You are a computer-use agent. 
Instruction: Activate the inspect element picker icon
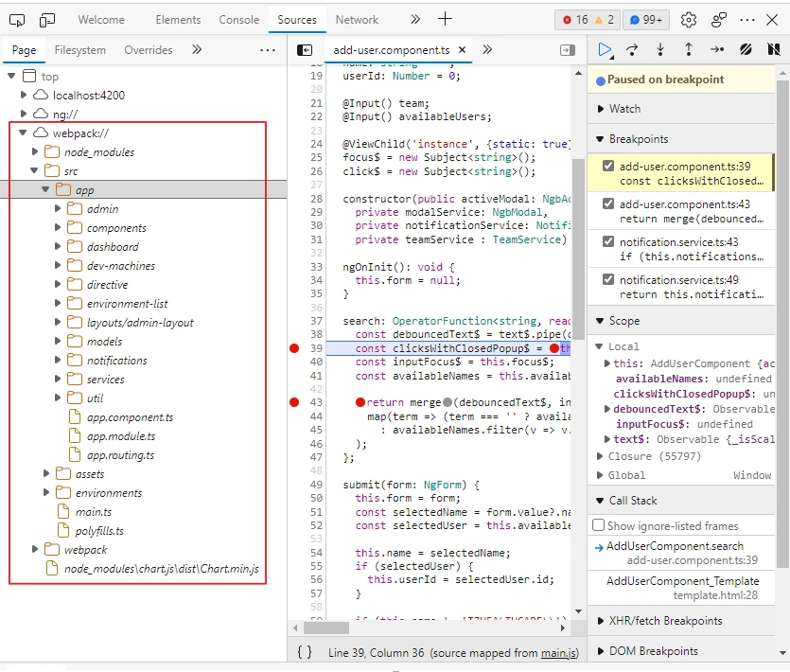click(17, 20)
